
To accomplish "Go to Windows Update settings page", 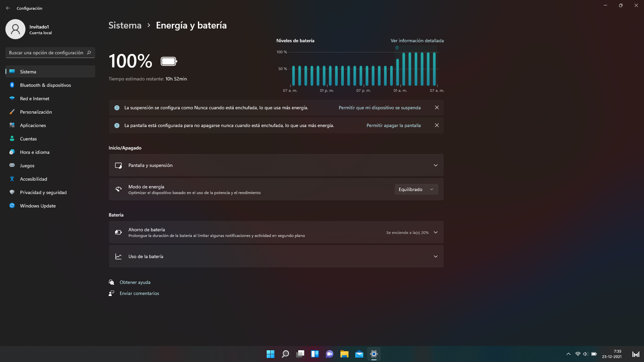I will (38, 206).
